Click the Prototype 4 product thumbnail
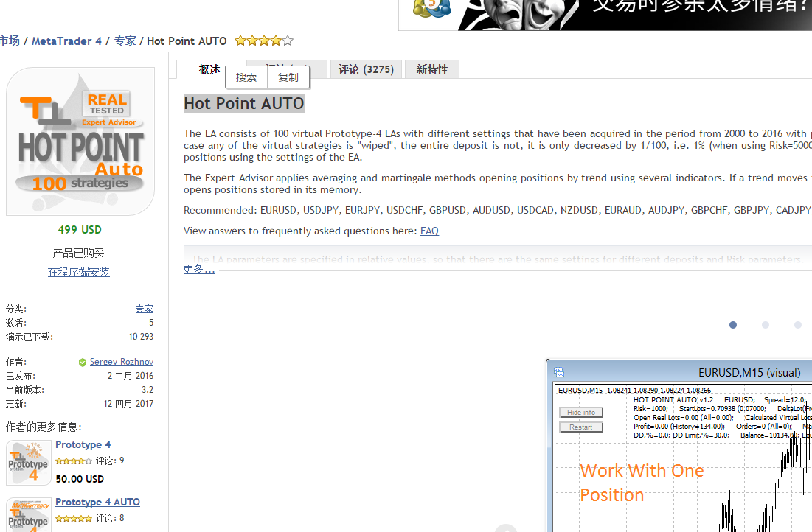 (x=29, y=463)
